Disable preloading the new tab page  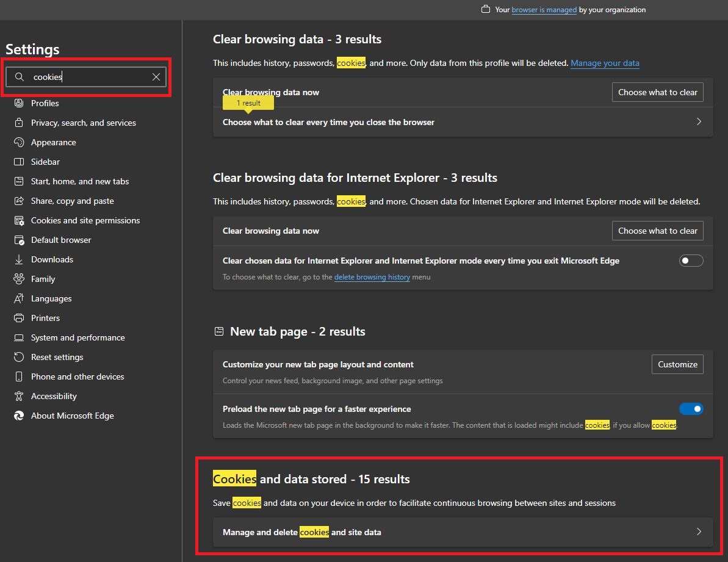click(691, 409)
